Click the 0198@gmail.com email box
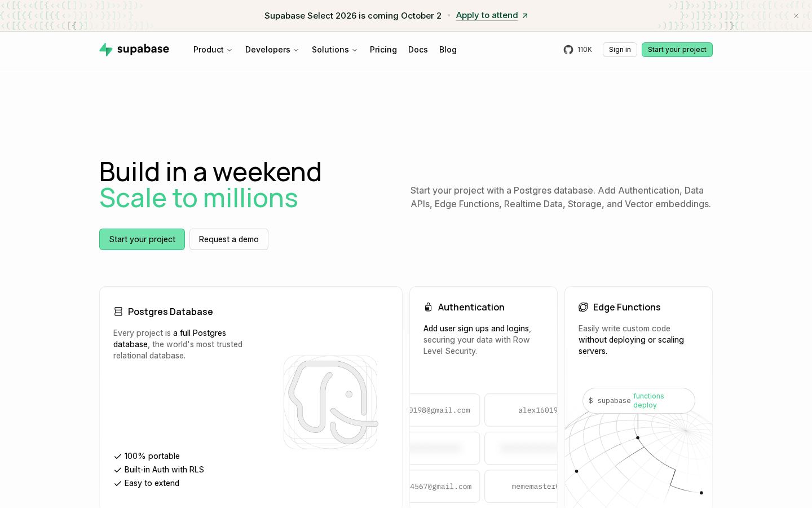The width and height of the screenshot is (812, 508). [x=445, y=410]
